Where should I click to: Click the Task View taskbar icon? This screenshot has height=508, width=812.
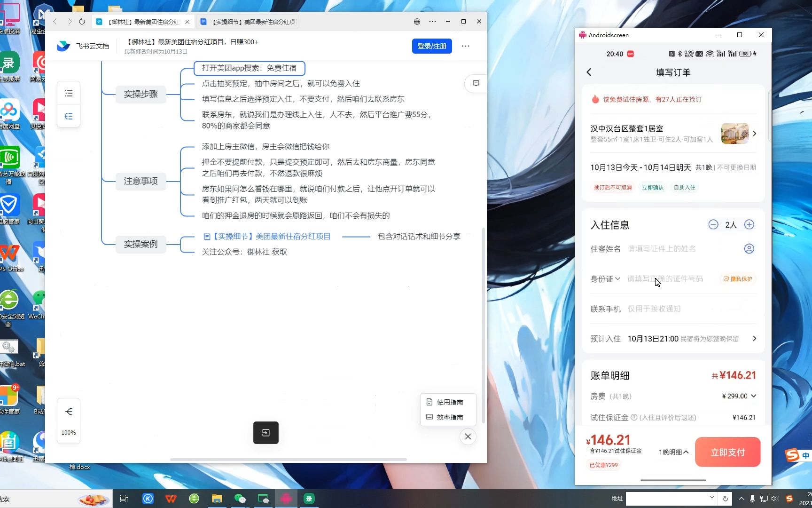[x=125, y=499]
